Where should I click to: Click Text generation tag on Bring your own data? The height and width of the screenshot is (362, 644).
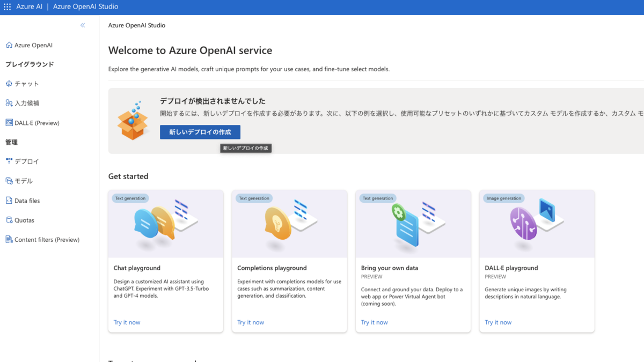tap(378, 198)
